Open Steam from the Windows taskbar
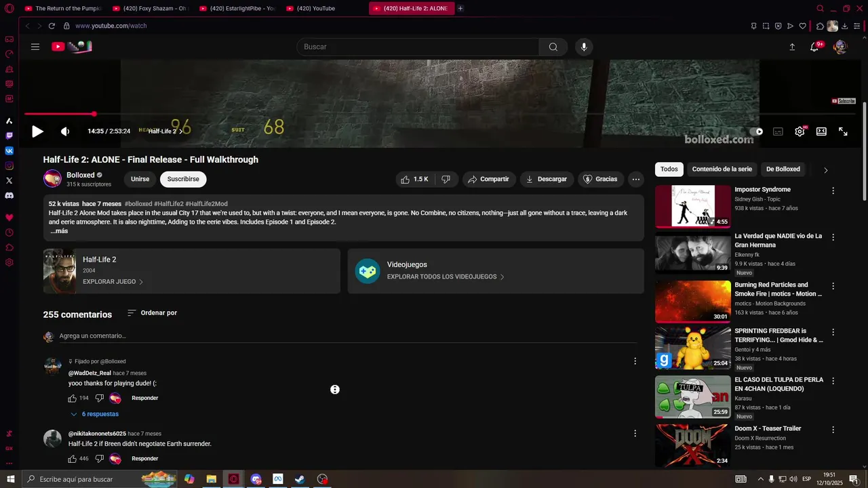The image size is (868, 488). coord(299,479)
